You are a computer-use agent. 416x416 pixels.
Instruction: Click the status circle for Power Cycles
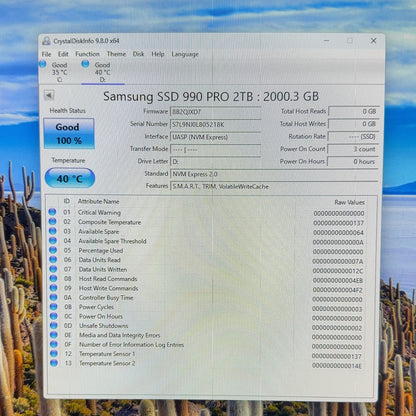[53, 306]
